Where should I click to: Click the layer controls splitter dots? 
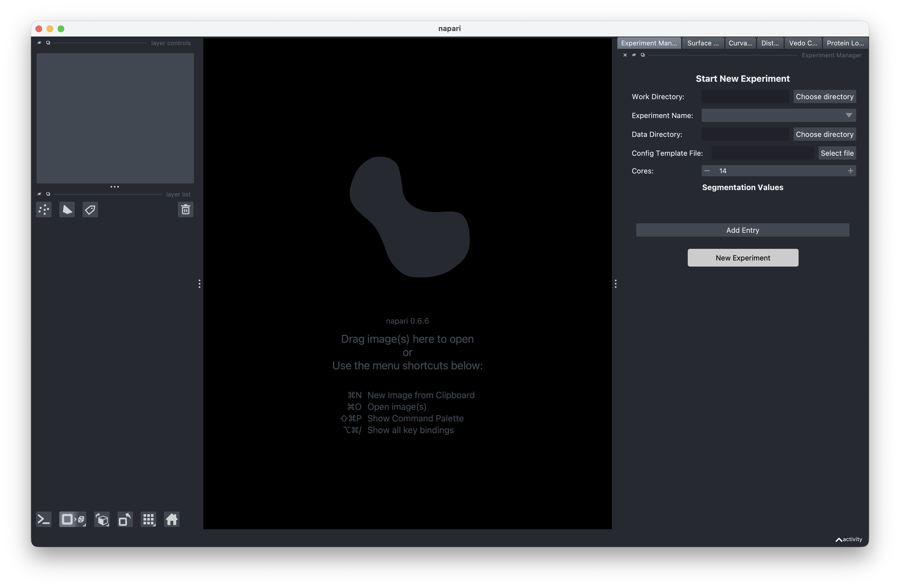(115, 187)
